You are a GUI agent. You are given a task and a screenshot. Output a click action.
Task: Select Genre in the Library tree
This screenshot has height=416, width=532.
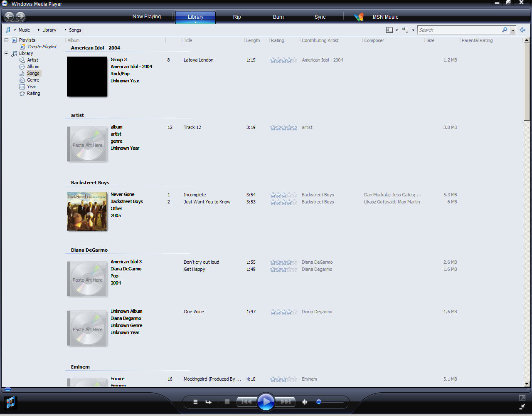coord(33,80)
